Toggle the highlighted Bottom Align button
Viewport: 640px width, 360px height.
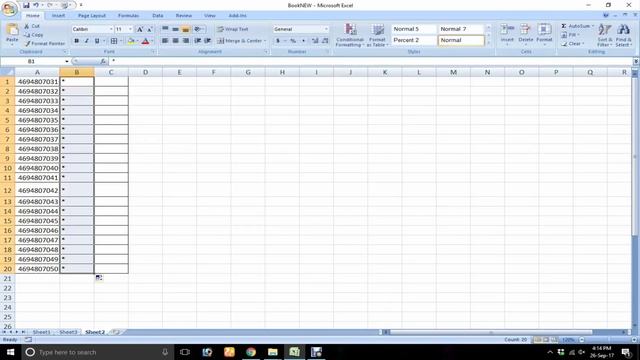click(x=185, y=29)
